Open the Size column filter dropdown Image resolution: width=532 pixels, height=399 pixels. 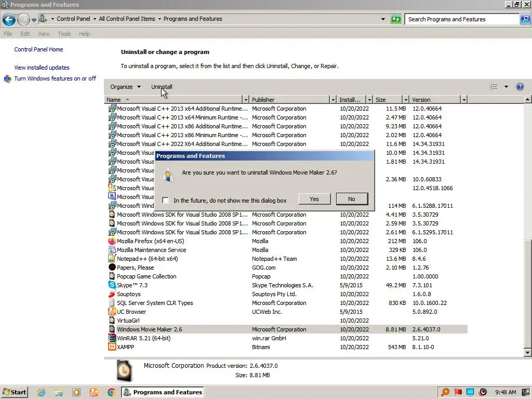pos(405,100)
